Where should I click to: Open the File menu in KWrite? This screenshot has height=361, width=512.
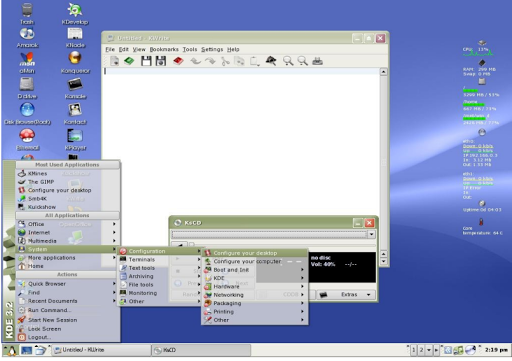click(110, 49)
